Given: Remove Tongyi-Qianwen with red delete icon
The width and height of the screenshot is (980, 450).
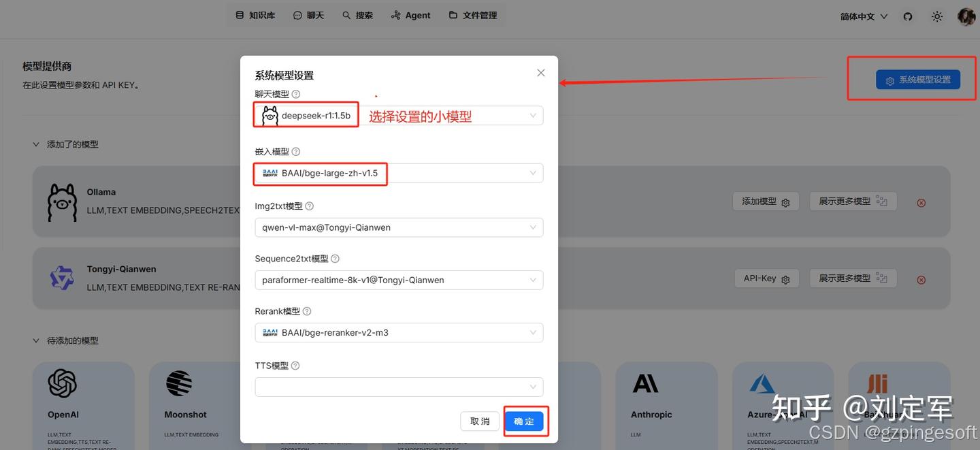Looking at the screenshot, I should point(921,280).
